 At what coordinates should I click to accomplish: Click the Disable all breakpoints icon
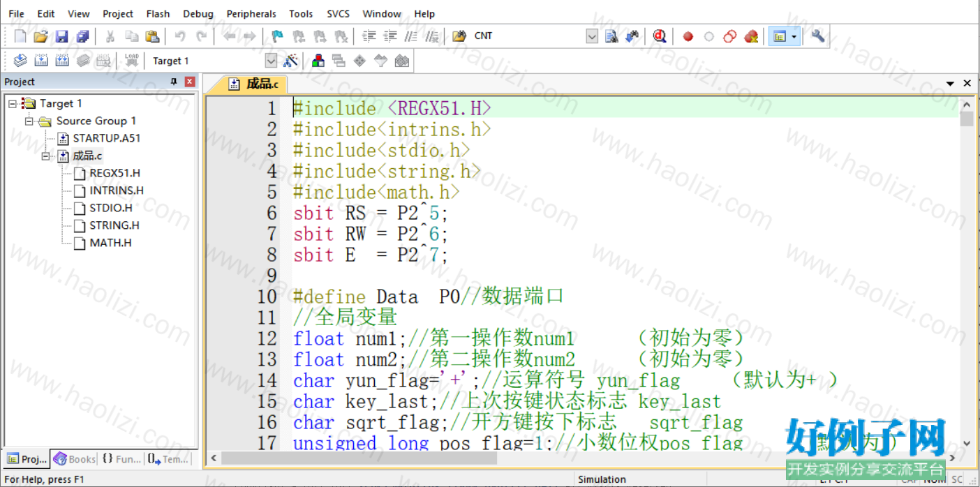[730, 36]
